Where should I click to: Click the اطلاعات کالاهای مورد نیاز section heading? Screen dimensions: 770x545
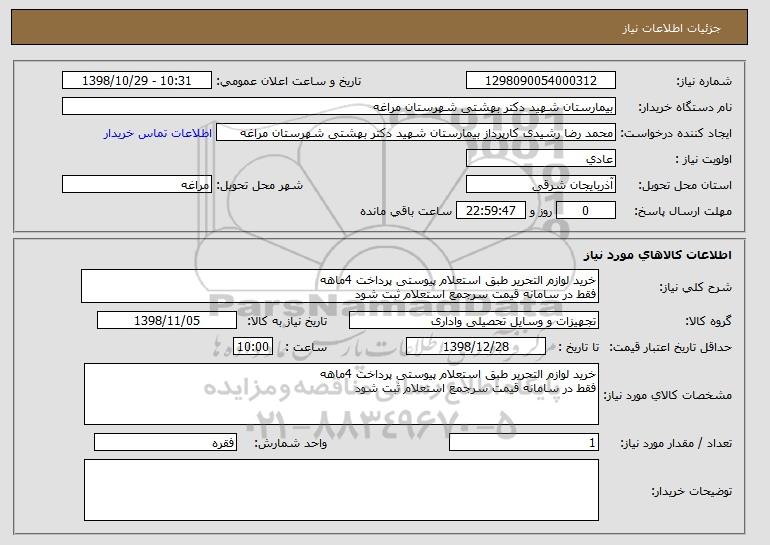pos(658,255)
